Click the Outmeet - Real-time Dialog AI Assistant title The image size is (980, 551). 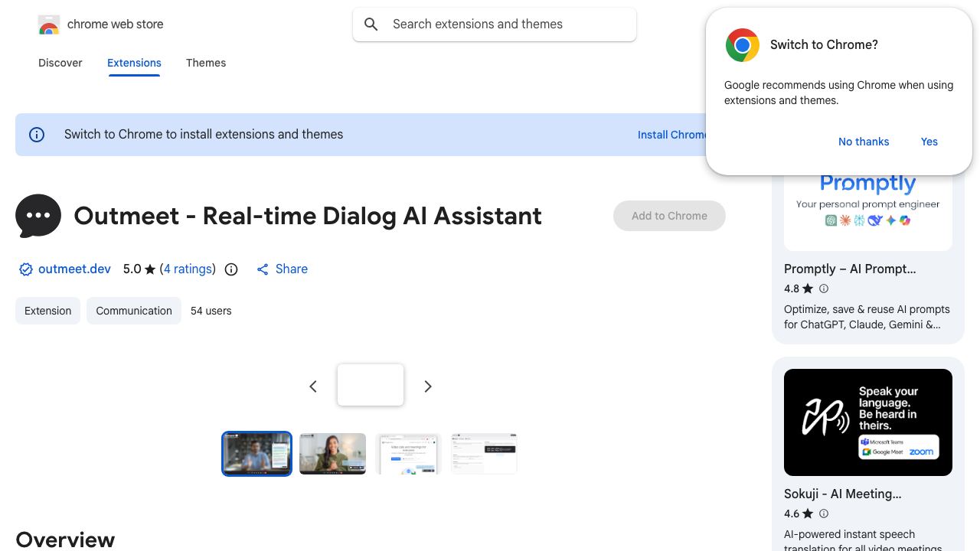(308, 216)
